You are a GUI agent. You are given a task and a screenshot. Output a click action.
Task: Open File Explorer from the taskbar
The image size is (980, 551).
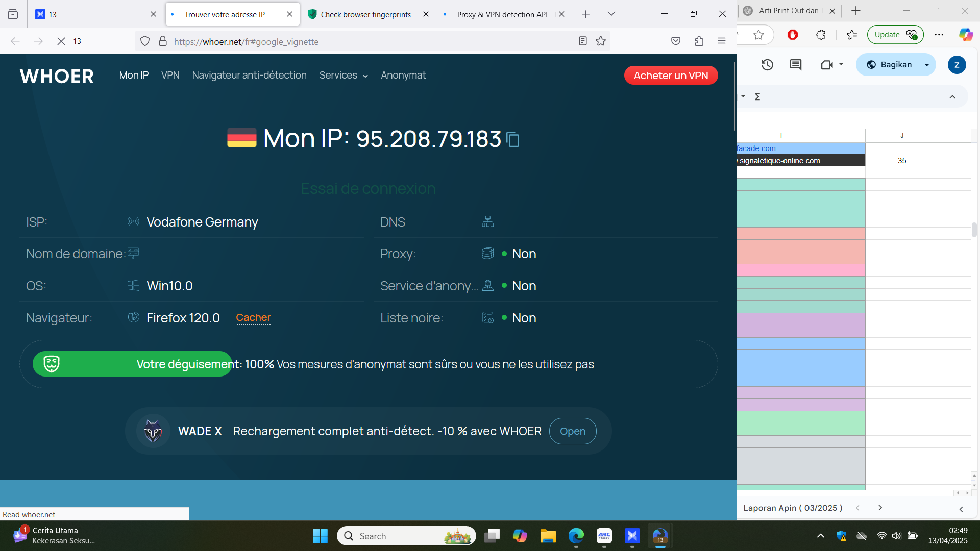548,536
